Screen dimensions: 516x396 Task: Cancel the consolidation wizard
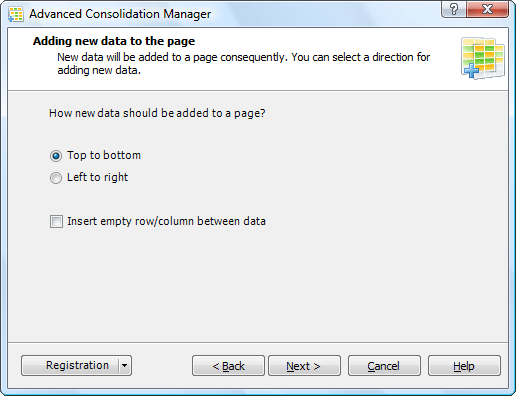(x=384, y=366)
